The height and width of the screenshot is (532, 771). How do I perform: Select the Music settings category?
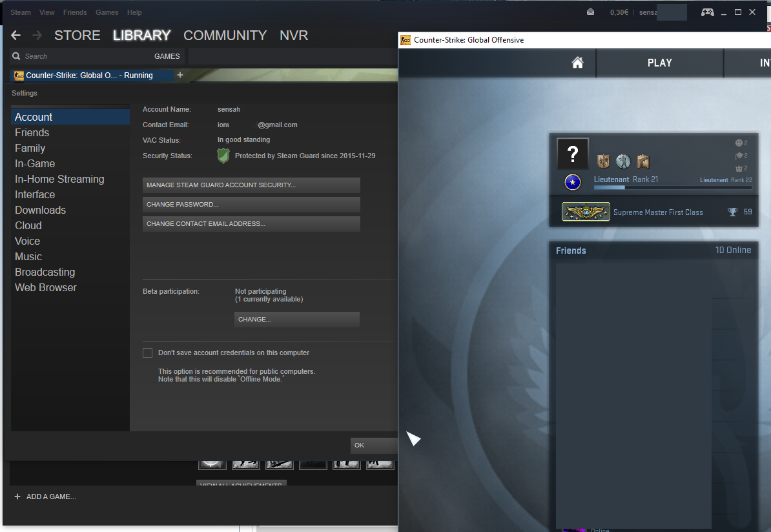pos(70,257)
